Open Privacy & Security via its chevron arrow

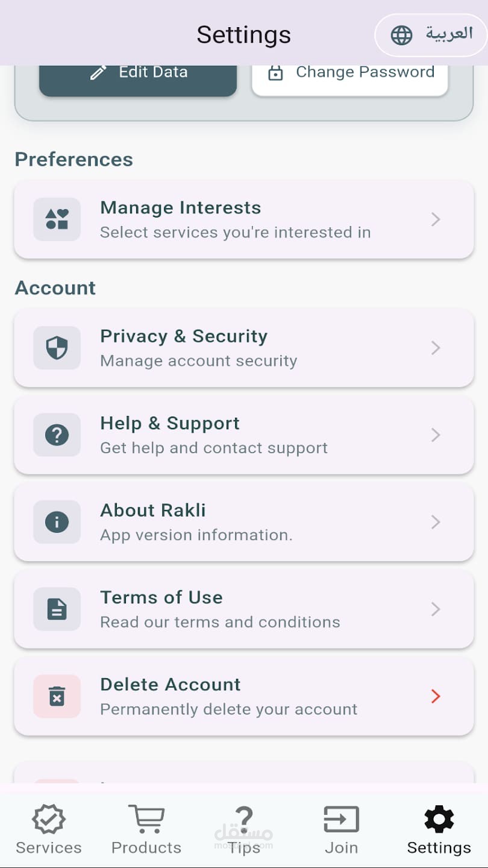point(436,348)
